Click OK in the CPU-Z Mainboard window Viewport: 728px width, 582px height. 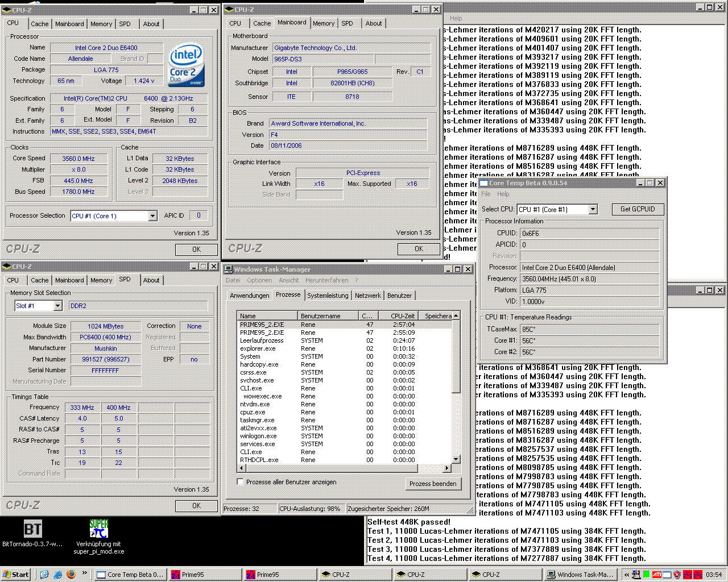point(419,249)
